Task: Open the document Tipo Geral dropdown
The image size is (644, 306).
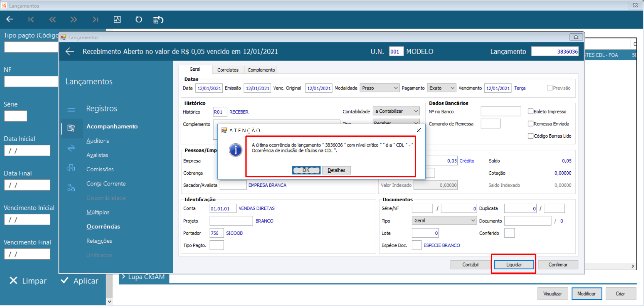Action: coord(444,220)
